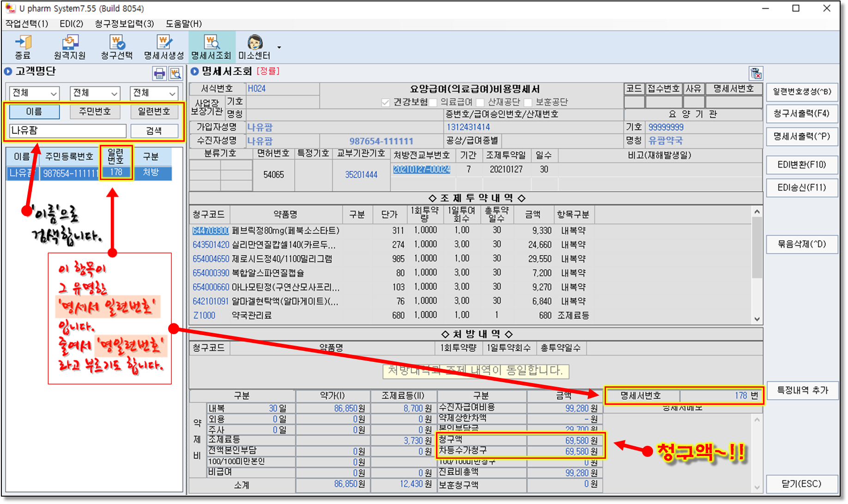Click the printer icon in 고객명단 panel

pyautogui.click(x=159, y=73)
